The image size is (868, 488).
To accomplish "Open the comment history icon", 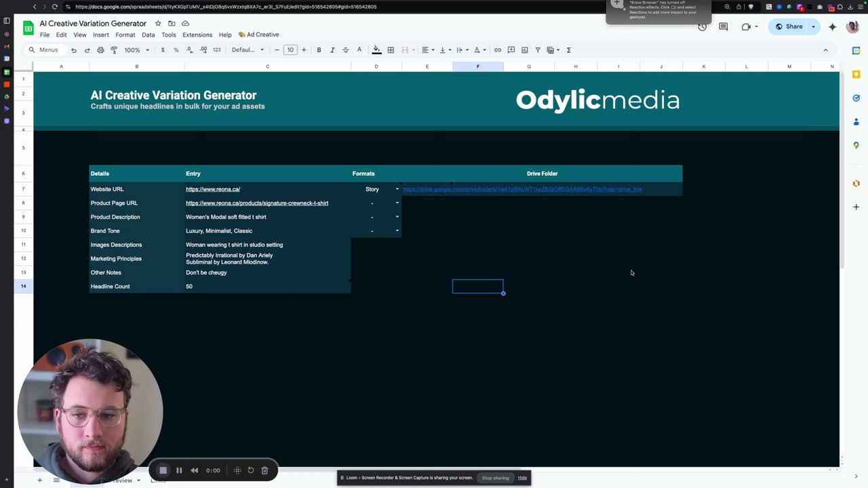I will pyautogui.click(x=724, y=27).
